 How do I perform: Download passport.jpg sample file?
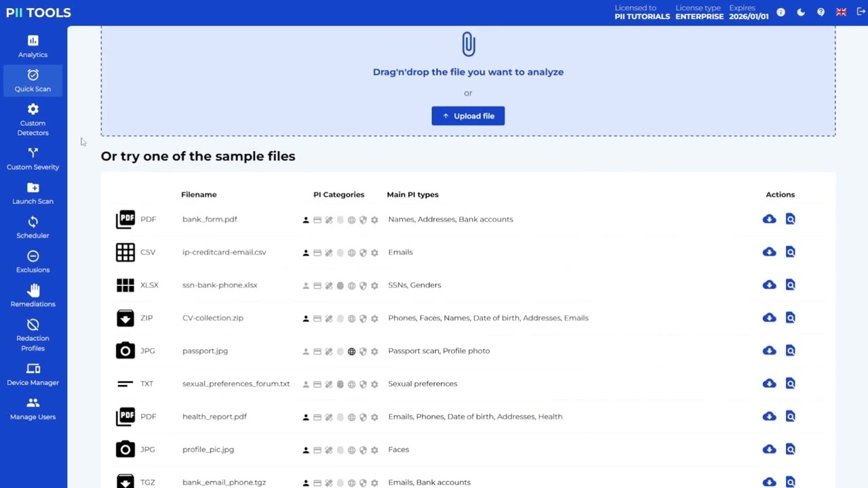[769, 350]
